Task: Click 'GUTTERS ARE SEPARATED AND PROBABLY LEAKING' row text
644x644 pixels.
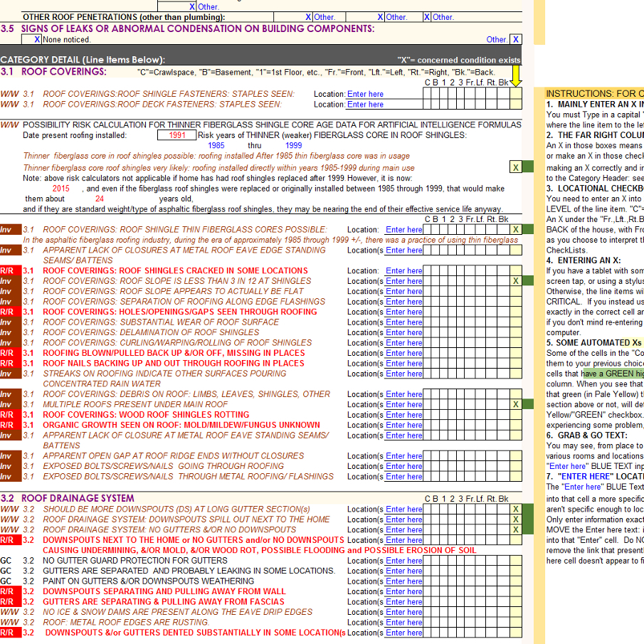Action: (189, 571)
